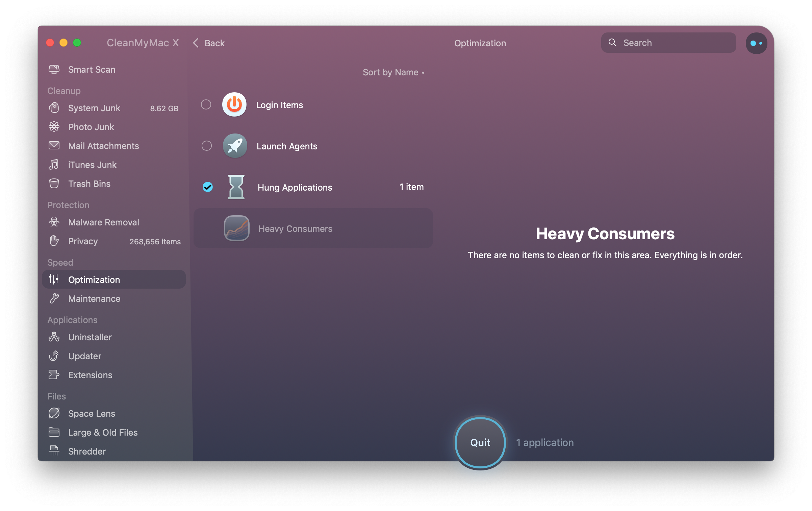Click the Launch Agents rocket icon
The image size is (812, 511).
tap(235, 146)
